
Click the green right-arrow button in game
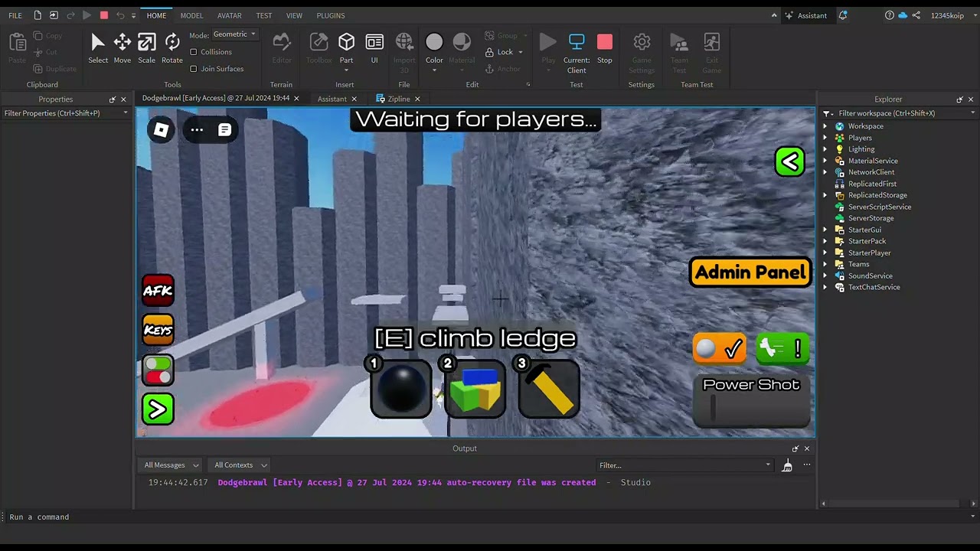pyautogui.click(x=158, y=409)
